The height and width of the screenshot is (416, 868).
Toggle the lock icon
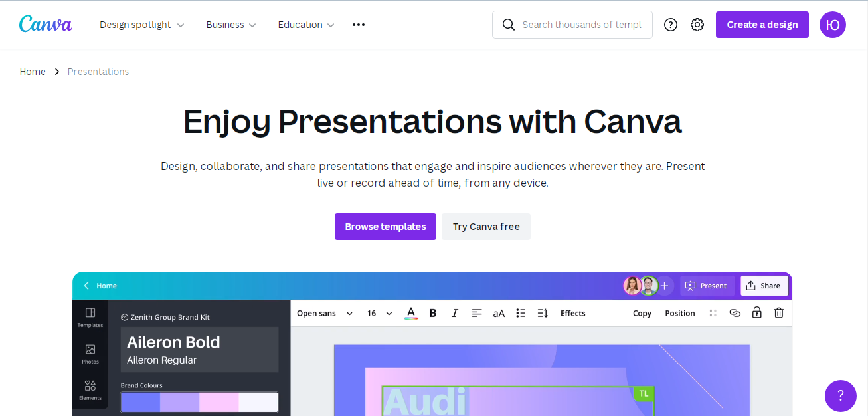click(x=757, y=312)
